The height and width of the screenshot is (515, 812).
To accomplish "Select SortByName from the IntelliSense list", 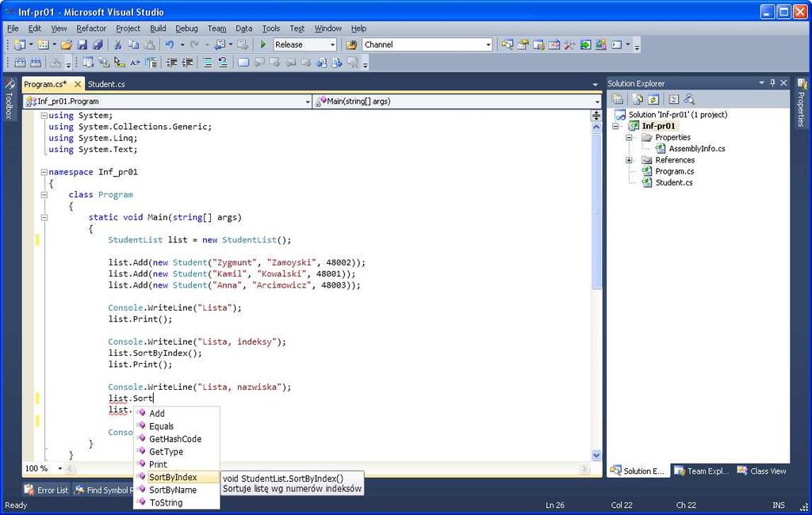I will (x=177, y=490).
